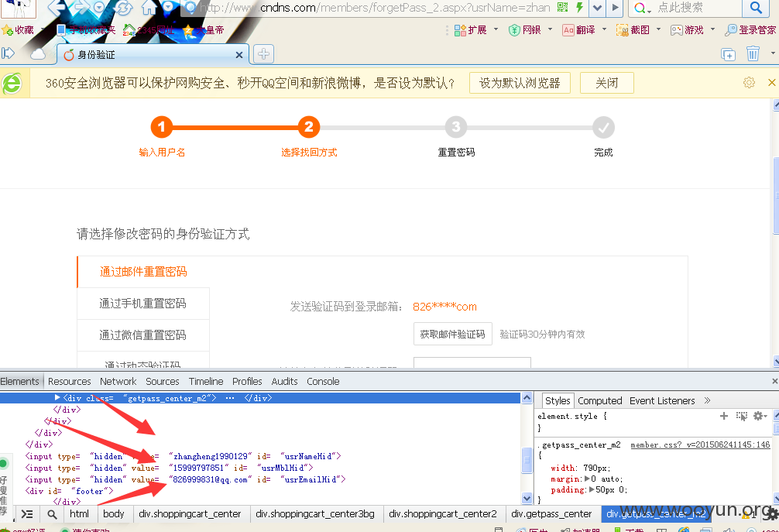Select the usrMblHid hidden input line
The image size is (779, 532).
(x=170, y=468)
